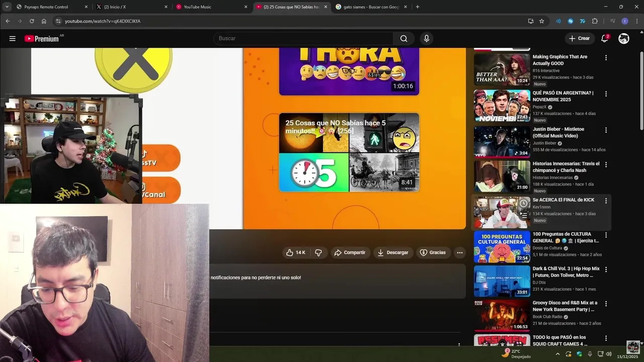Open options for Dark & Chill Vol. 3

click(x=606, y=269)
